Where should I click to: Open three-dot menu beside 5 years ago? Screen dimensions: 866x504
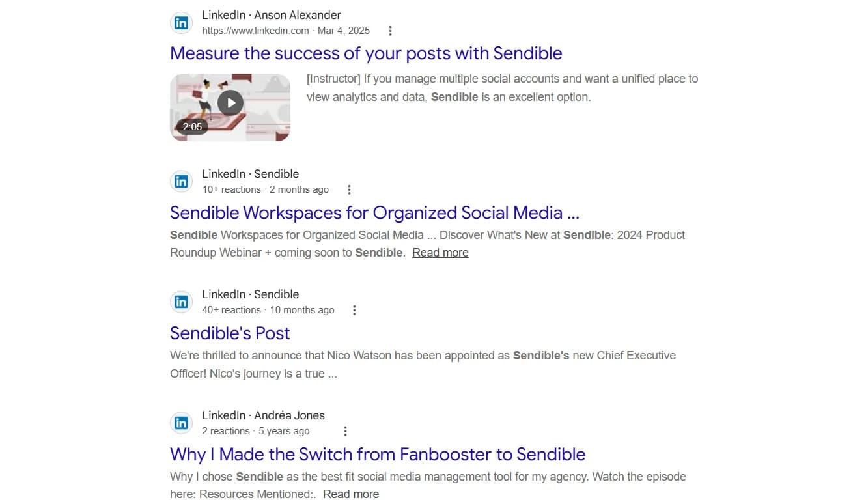(x=345, y=431)
